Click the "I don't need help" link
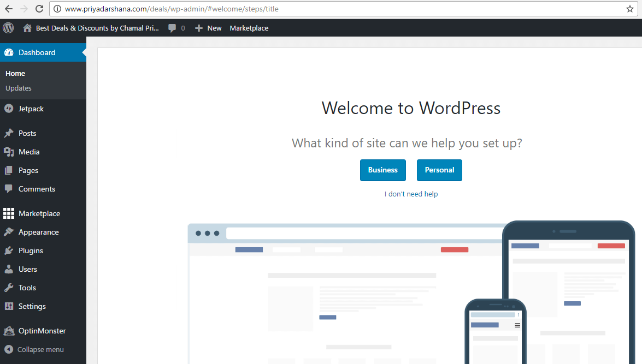The height and width of the screenshot is (364, 642). pyautogui.click(x=411, y=194)
